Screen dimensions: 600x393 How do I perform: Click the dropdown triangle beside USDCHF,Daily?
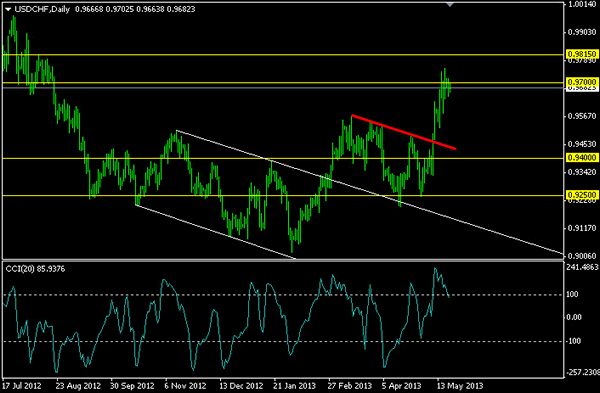click(8, 10)
